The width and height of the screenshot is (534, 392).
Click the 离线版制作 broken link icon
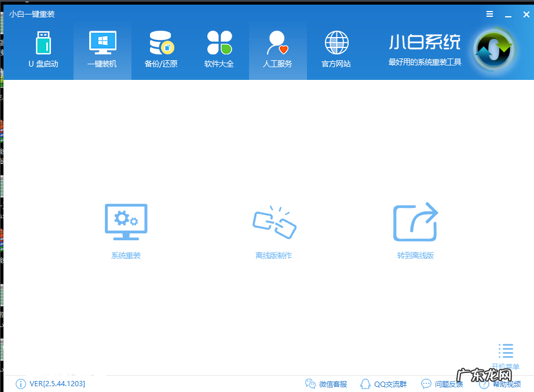pyautogui.click(x=275, y=222)
